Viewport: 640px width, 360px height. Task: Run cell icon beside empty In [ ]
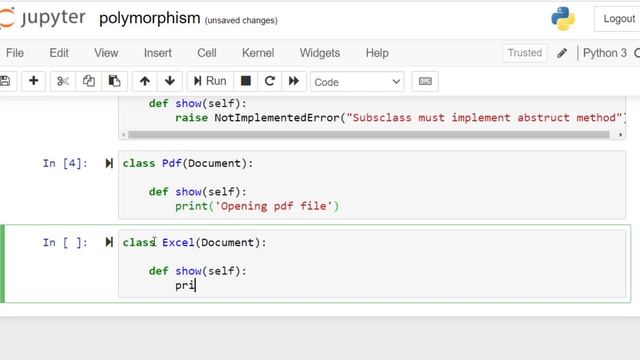(109, 242)
